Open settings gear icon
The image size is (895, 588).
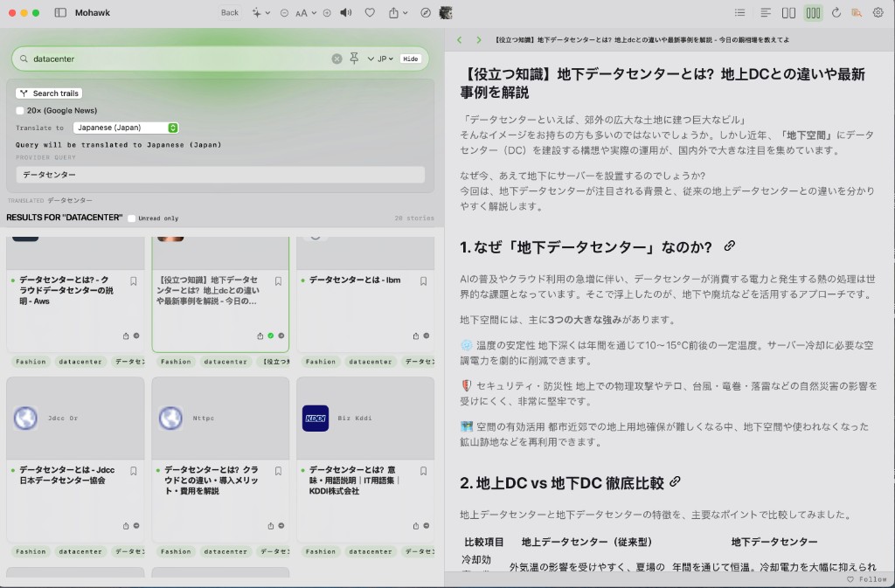click(x=878, y=12)
